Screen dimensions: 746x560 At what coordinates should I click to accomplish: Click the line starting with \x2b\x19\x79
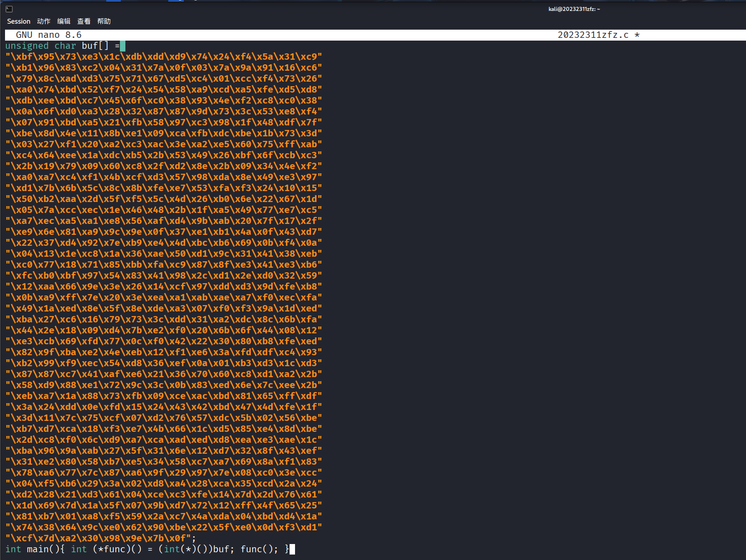coord(164,166)
